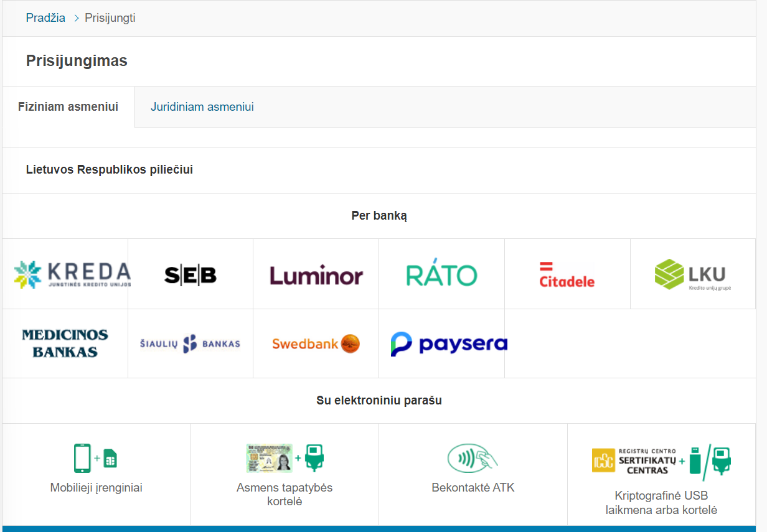The height and width of the screenshot is (532, 767).
Task: Choose Medicinos Bankas logo
Action: 65,343
